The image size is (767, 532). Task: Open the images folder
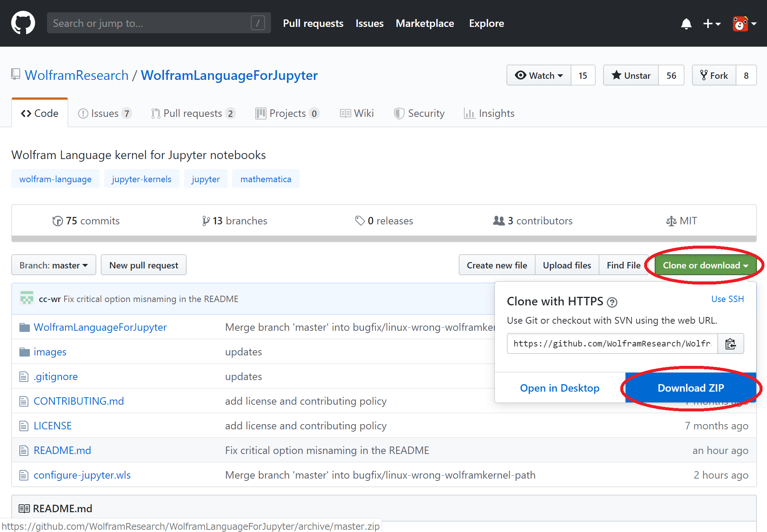50,352
